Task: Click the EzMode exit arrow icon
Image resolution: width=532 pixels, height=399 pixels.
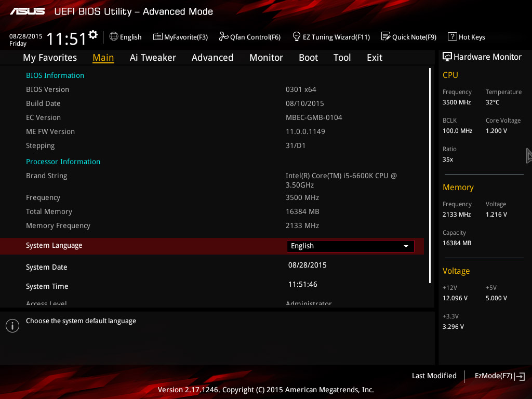Action: (x=520, y=376)
